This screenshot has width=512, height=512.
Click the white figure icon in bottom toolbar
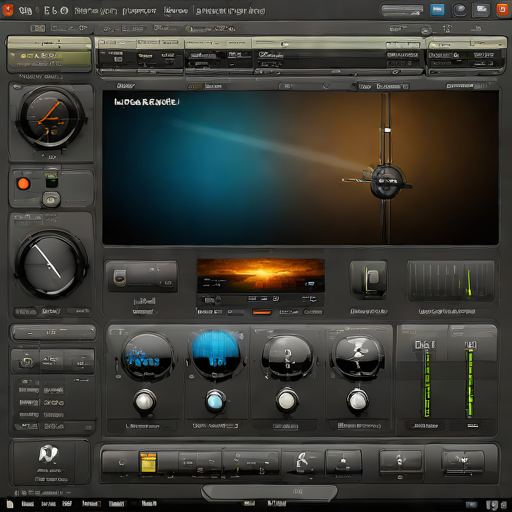pyautogui.click(x=302, y=460)
